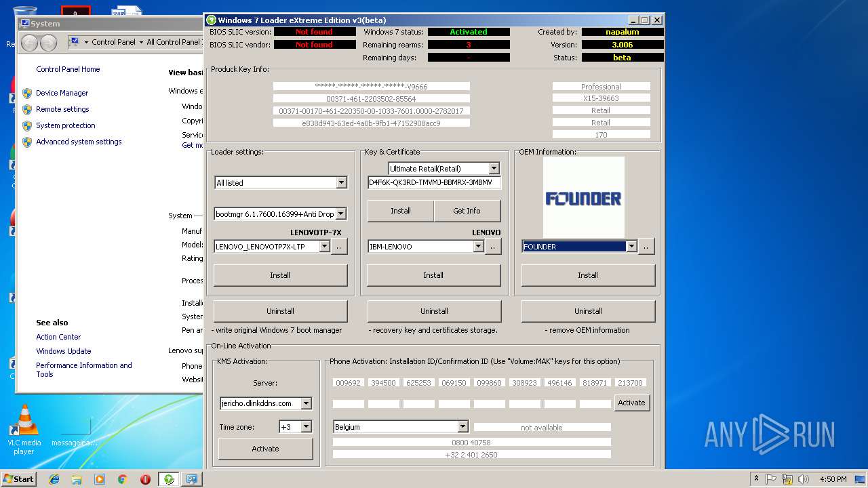This screenshot has height=488, width=868.
Task: Click Remote settings shield icon
Action: pyautogui.click(x=27, y=109)
